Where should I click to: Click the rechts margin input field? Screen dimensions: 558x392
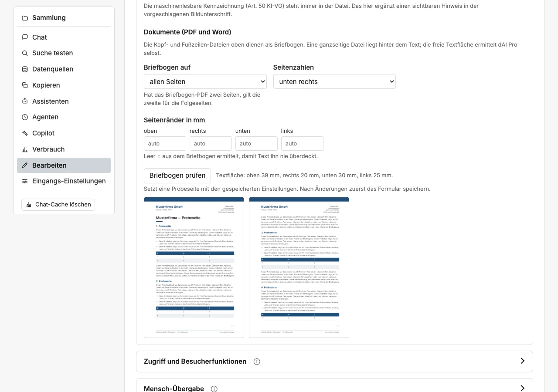point(211,143)
